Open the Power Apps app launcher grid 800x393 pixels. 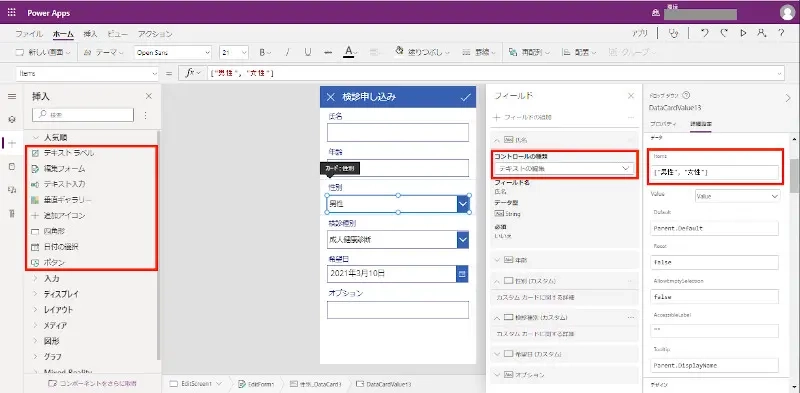click(11, 12)
